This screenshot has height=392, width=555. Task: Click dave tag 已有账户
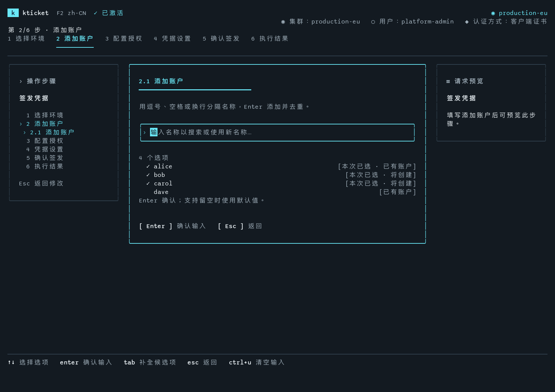click(398, 192)
